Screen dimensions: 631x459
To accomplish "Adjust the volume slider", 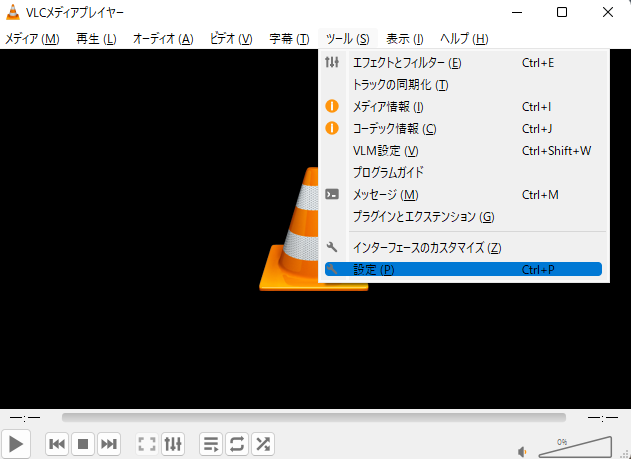I will (575, 446).
